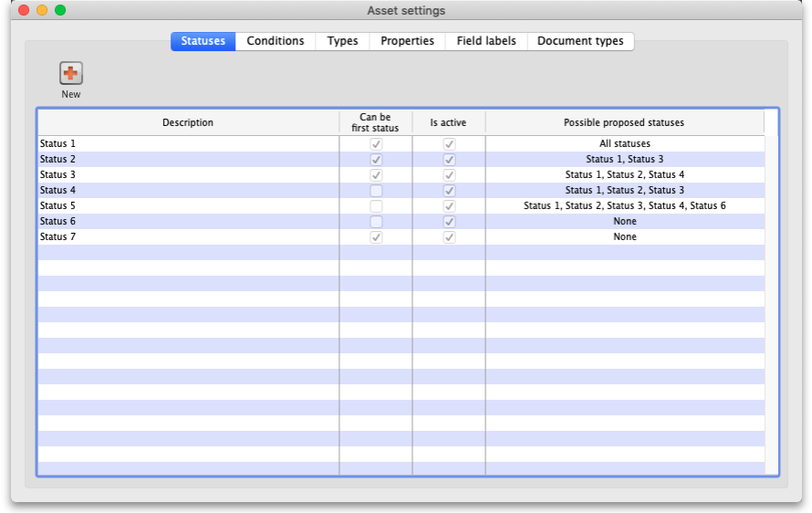Select the Statuses tab
This screenshot has height=513, width=812.
(203, 41)
